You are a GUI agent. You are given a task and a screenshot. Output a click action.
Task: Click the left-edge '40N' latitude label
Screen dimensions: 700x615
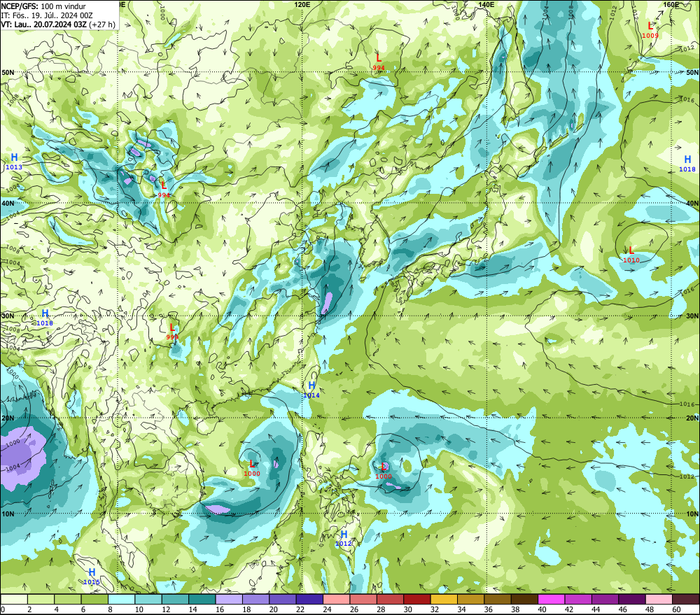(8, 203)
